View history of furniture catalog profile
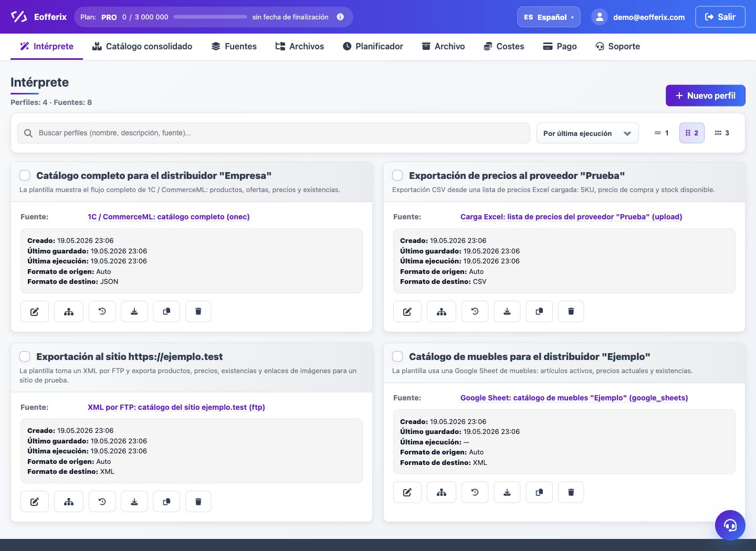Screen dimensions: 756x551 coord(475,492)
